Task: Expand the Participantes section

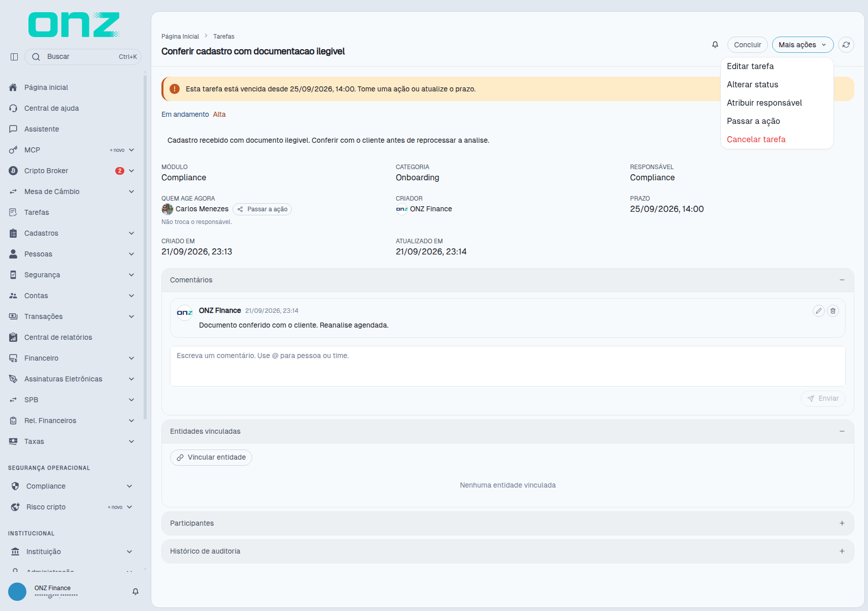Action: [x=842, y=523]
